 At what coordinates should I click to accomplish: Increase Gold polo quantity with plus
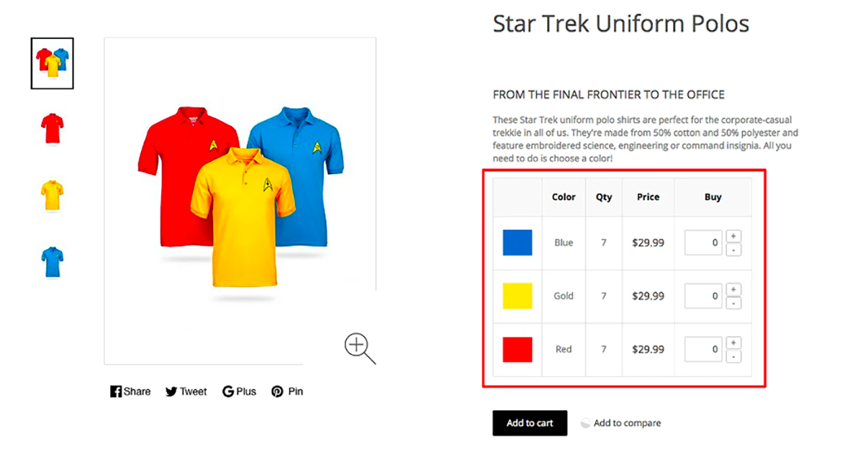(x=733, y=289)
